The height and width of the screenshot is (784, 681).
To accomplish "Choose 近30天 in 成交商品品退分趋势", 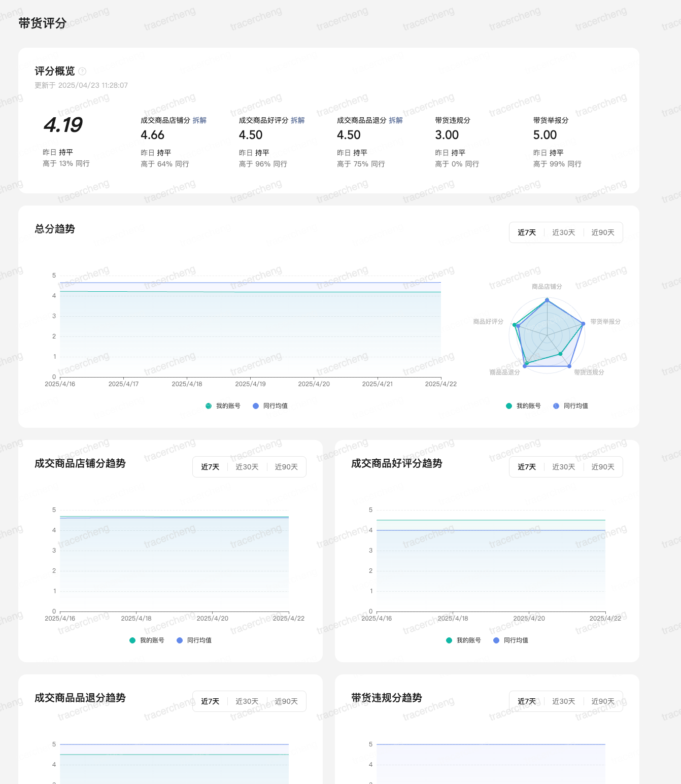I will (247, 701).
